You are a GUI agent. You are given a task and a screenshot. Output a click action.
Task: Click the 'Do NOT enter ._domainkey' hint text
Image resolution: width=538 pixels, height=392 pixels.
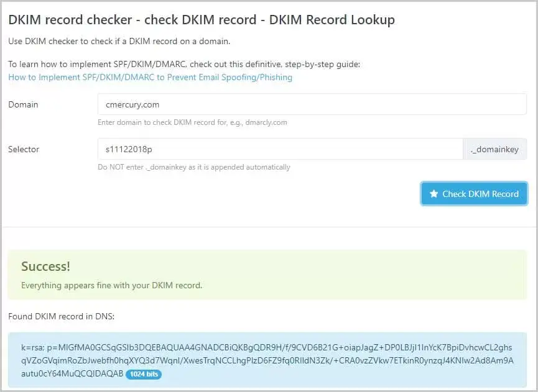193,167
